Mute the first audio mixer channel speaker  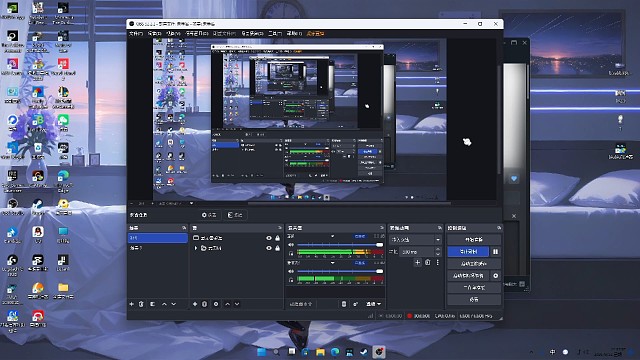291,245
